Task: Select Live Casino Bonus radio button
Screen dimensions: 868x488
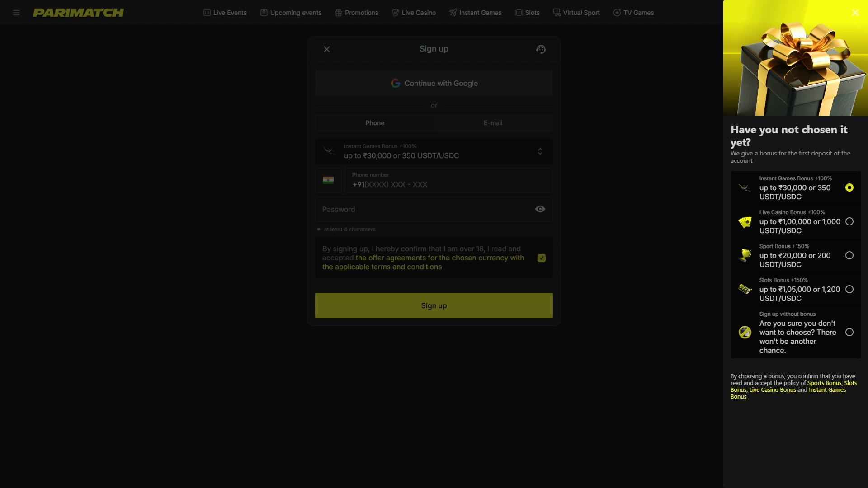Action: point(849,221)
